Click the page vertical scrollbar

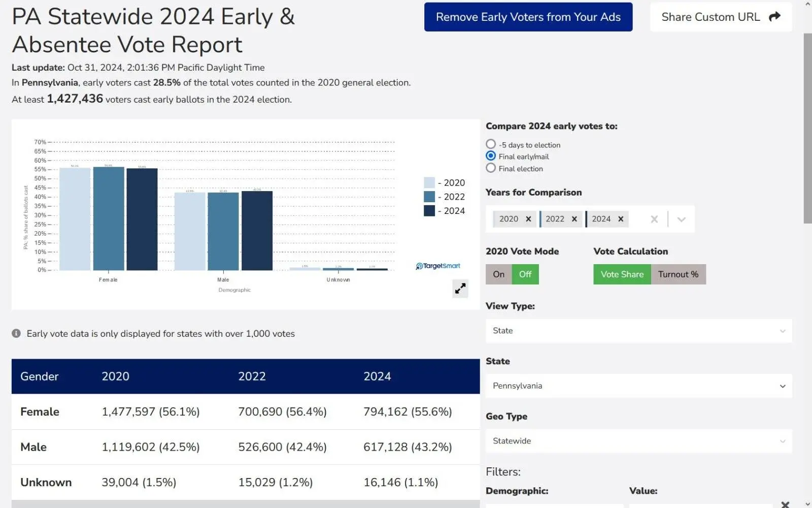point(807,127)
